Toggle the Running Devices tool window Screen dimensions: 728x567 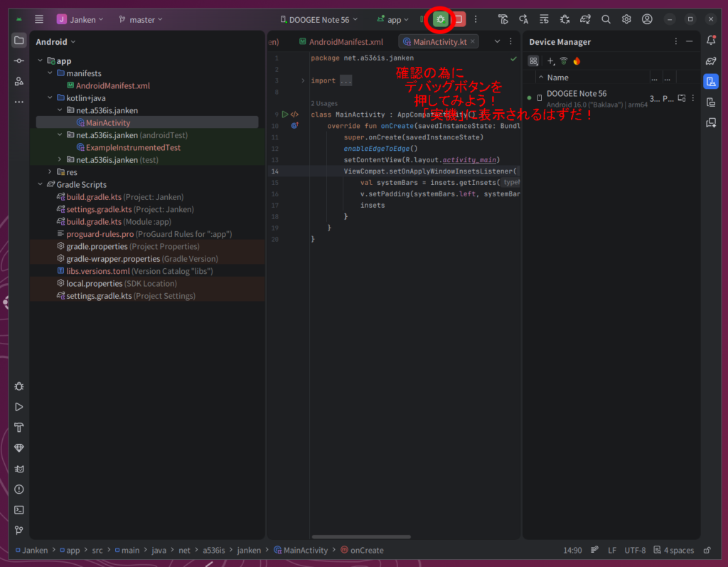[710, 102]
